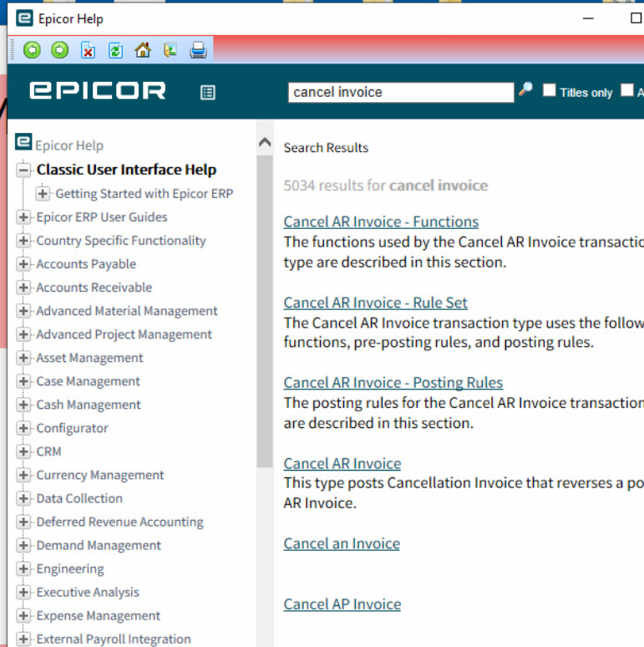Expand the Configurator plus box
Viewport: 644px width, 647px height.
click(23, 428)
